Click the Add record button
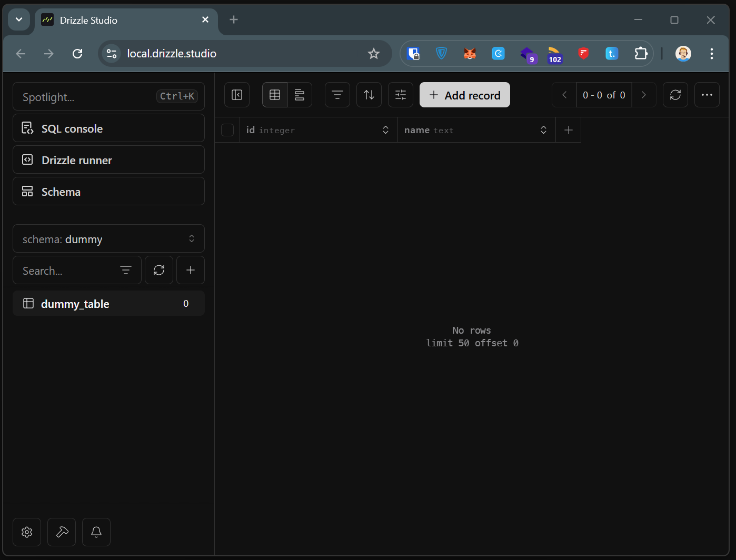 464,95
